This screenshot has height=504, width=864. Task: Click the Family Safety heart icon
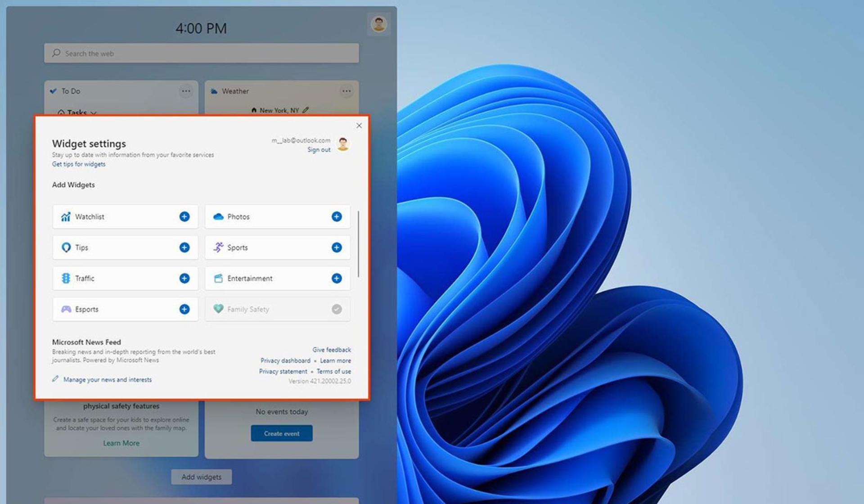click(218, 309)
